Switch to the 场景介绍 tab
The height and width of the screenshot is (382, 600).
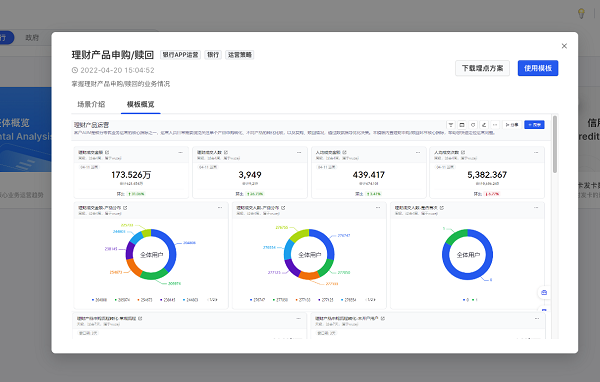91,104
